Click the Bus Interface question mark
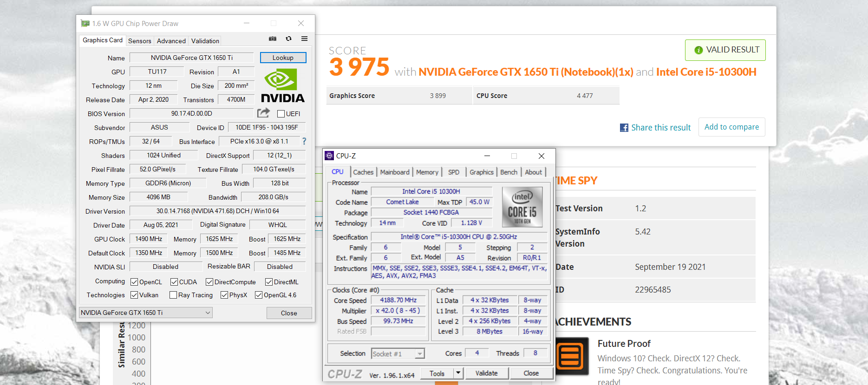The image size is (868, 385). tap(304, 141)
